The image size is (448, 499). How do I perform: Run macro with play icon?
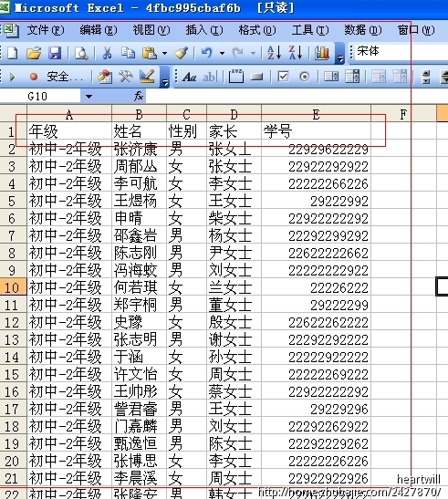coord(12,77)
